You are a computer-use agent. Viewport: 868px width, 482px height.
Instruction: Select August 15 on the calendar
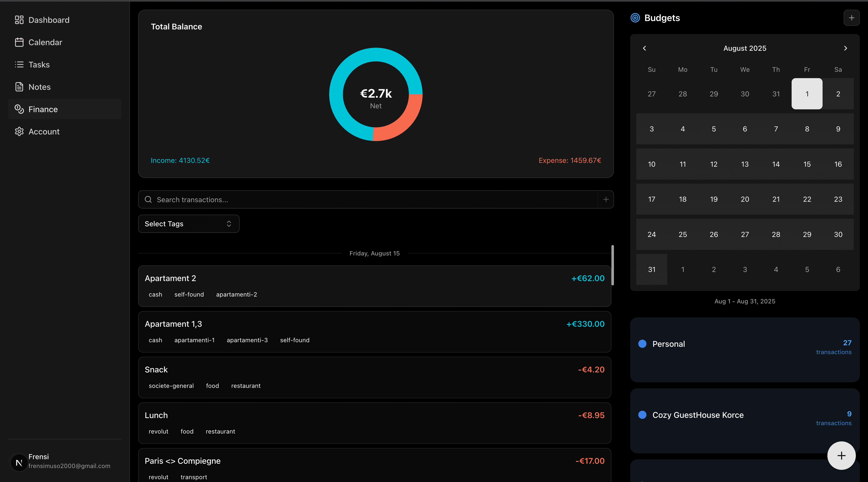pos(807,164)
